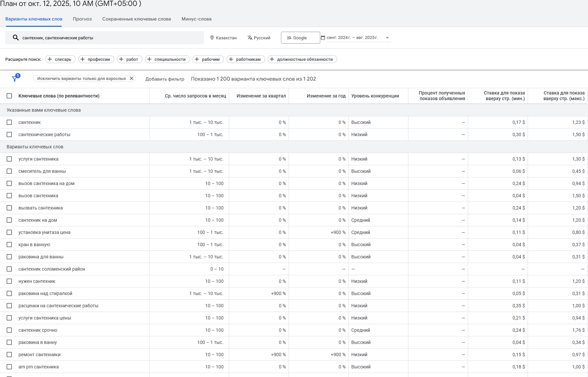Add 'специальности' suggestion to search
Image resolution: width=588 pixels, height=377 pixels.
click(x=167, y=59)
